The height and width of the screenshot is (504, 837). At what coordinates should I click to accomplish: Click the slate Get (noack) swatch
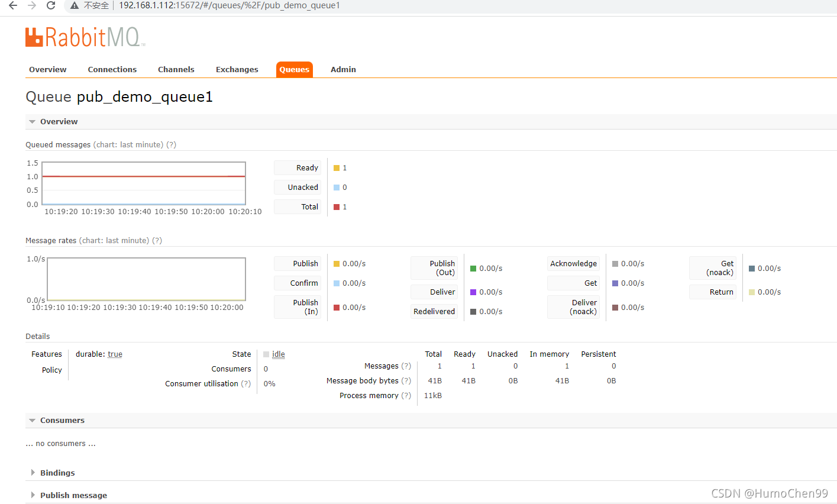click(x=752, y=269)
